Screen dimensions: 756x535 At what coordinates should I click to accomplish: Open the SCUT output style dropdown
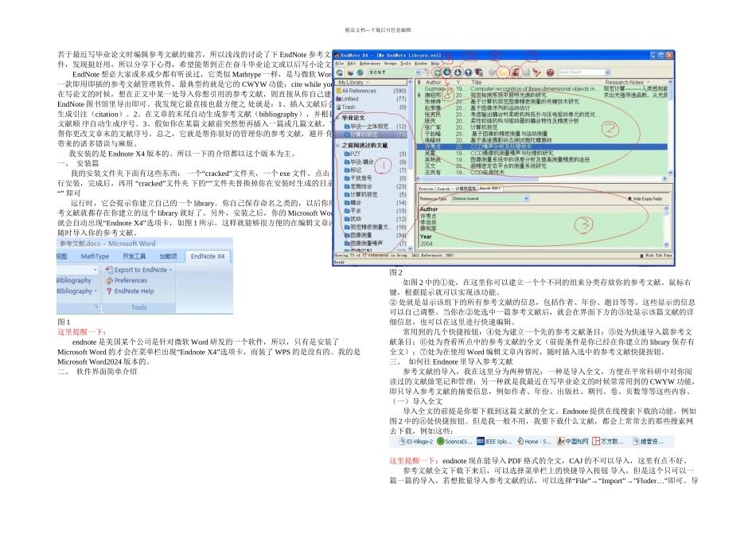tap(418, 72)
